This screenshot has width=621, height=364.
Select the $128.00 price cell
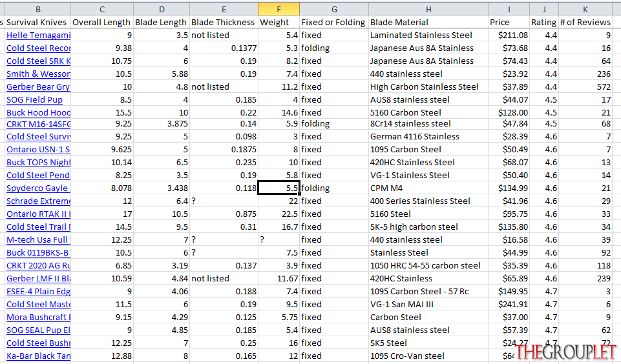[509, 113]
